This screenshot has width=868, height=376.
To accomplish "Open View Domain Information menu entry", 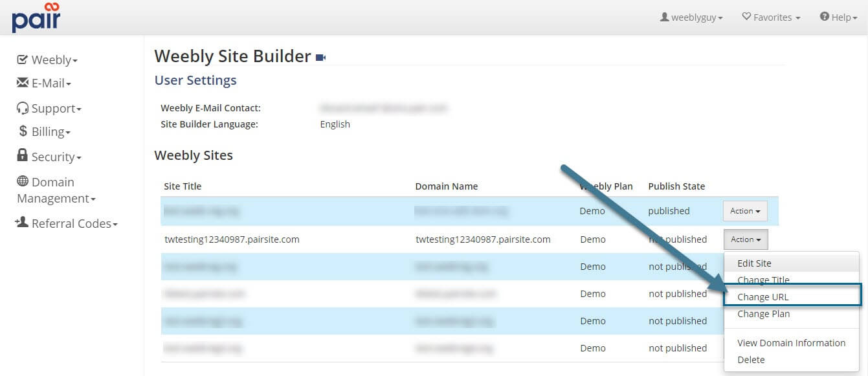I will (x=792, y=343).
